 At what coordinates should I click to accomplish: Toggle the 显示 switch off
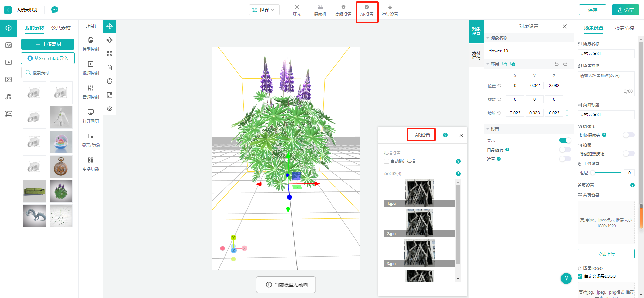point(565,140)
